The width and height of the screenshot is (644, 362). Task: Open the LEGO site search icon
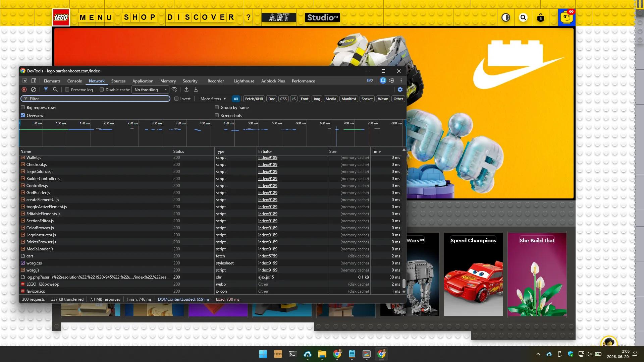tap(523, 17)
